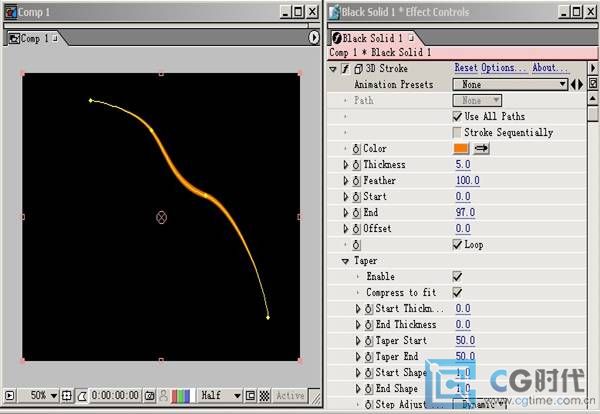This screenshot has height=414, width=600.
Task: Click the current time 0:00:00:00 display
Action: 115,395
